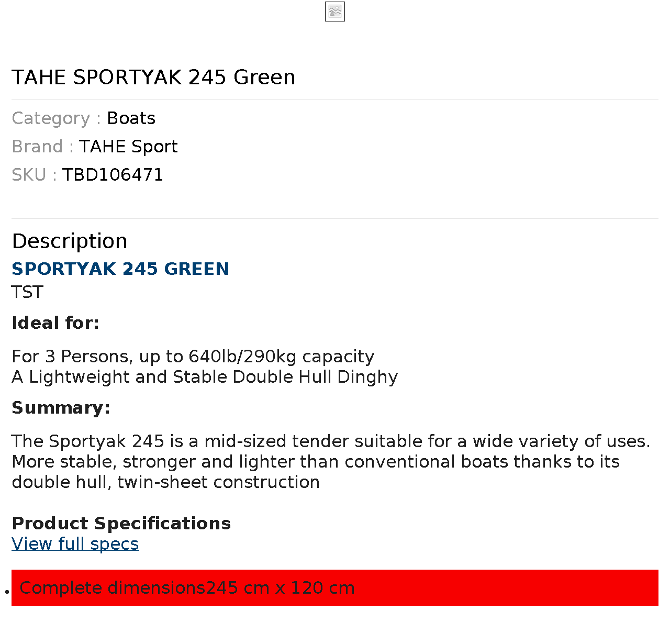Click the Category label
Image resolution: width=670 pixels, height=644 pixels.
(x=51, y=118)
